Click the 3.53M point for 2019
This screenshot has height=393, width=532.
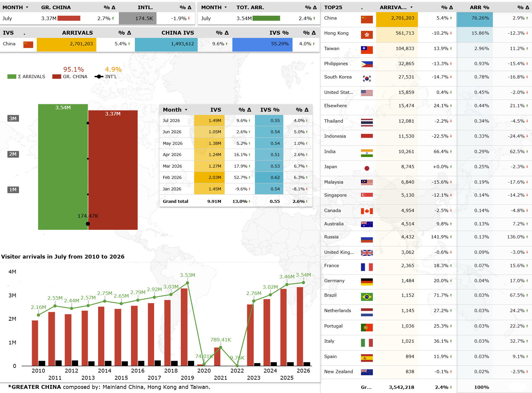point(187,283)
